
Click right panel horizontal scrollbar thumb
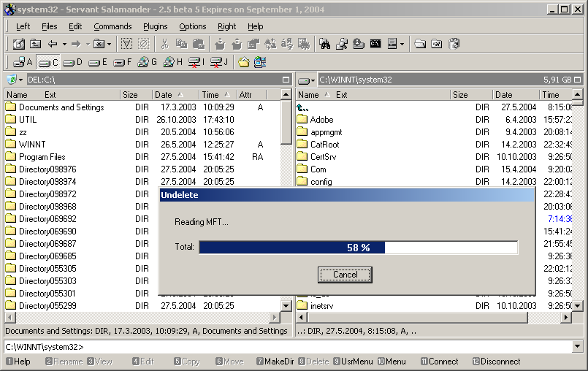(x=417, y=318)
